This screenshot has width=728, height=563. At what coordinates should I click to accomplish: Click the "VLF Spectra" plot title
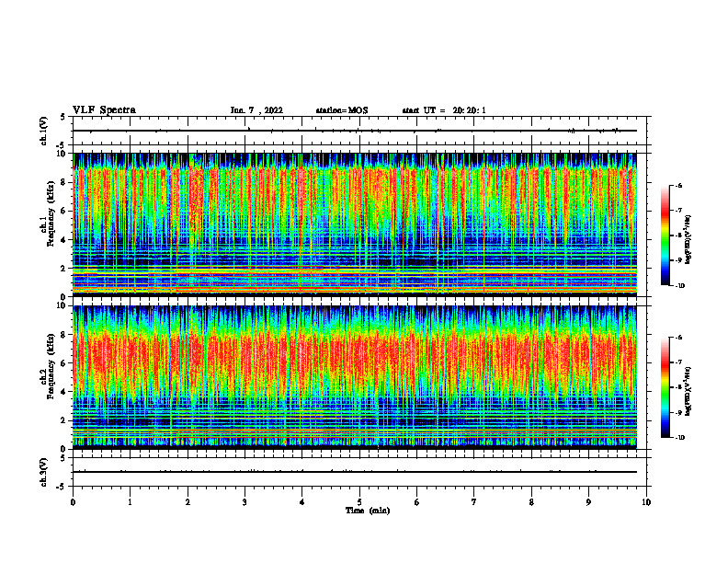click(104, 110)
